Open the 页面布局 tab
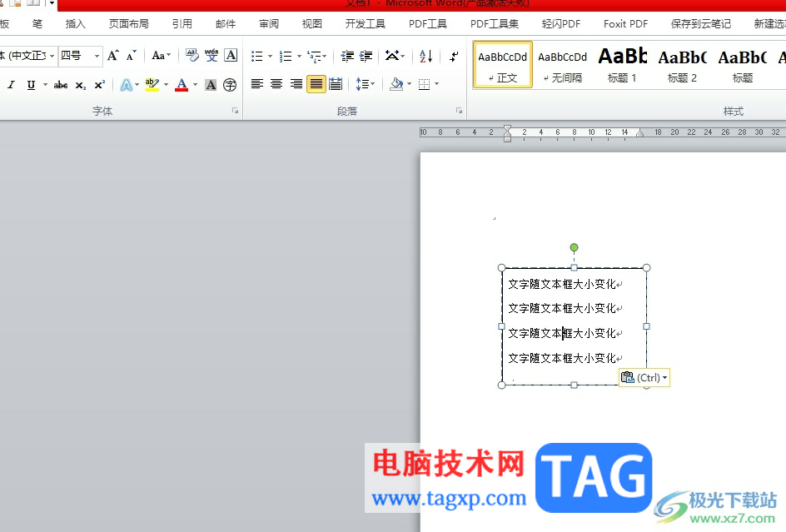 pos(129,23)
